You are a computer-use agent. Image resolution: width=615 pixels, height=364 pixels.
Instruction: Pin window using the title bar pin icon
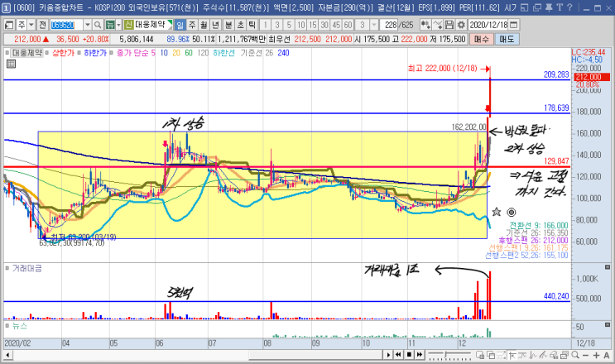(x=549, y=7)
